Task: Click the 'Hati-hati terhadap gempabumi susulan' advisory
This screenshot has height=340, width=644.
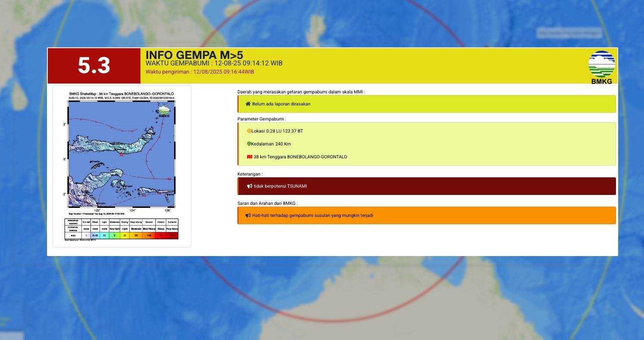Action: [x=426, y=215]
